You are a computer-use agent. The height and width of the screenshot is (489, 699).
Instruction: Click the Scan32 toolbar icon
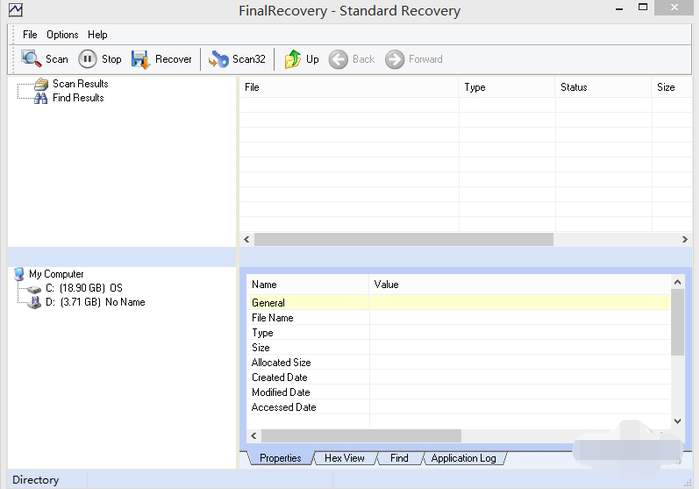tap(218, 59)
